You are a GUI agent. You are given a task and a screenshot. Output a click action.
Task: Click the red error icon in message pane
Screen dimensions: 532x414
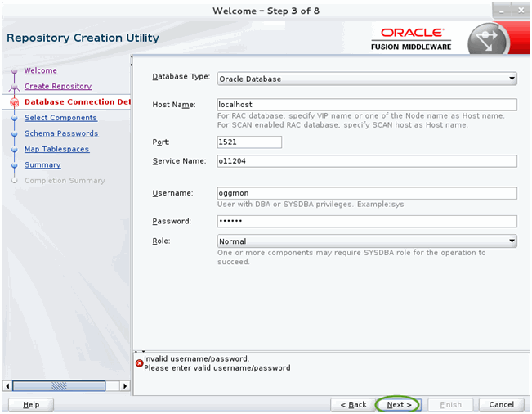coord(139,363)
